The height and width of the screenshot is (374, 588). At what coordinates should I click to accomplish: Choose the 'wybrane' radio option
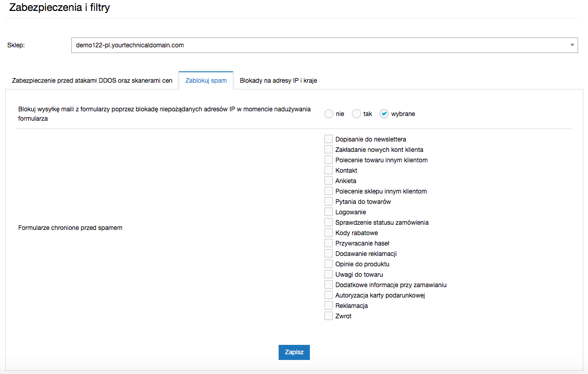[384, 114]
